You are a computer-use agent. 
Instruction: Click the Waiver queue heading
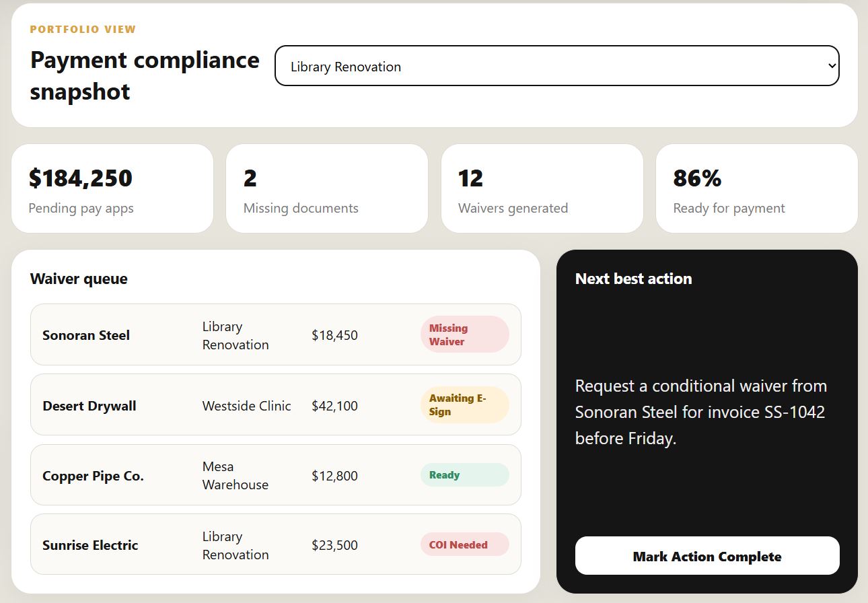tap(79, 279)
